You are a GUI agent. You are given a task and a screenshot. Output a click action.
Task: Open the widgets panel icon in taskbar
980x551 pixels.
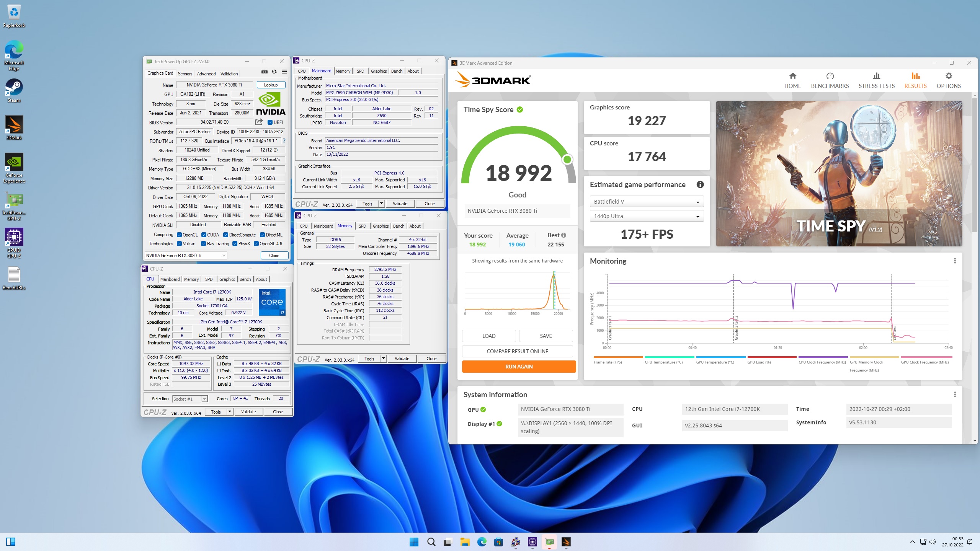coord(11,542)
